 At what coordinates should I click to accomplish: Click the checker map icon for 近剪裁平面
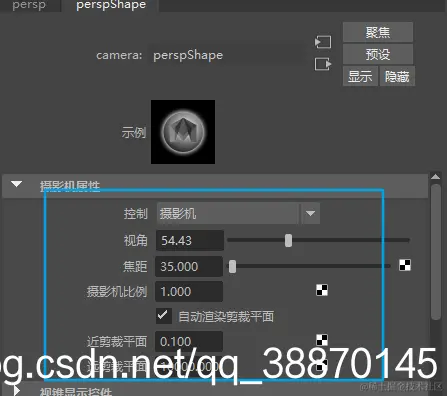tap(322, 340)
